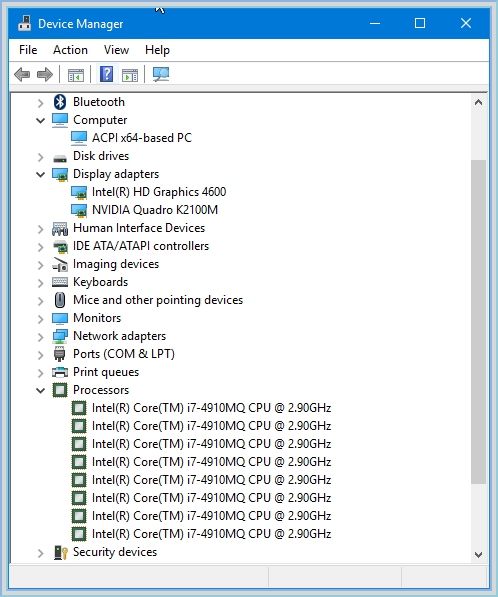Click the Help question mark toolbar icon

coord(107,74)
